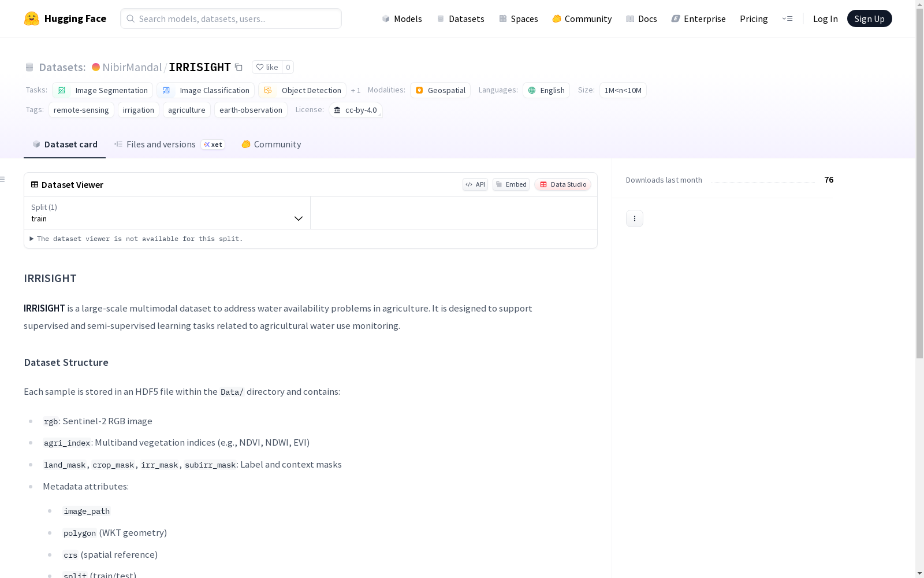Click the Image Segmentation task icon
This screenshot has height=578, width=924.
pos(62,90)
